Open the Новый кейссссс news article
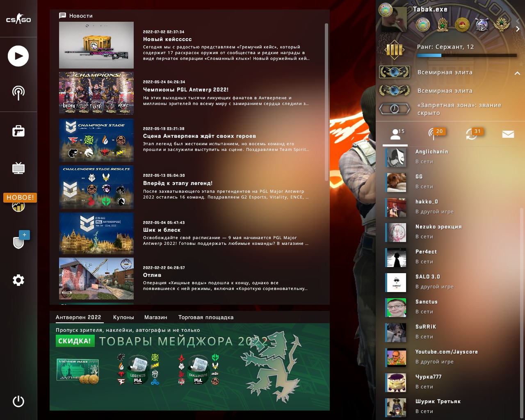 tap(189, 45)
